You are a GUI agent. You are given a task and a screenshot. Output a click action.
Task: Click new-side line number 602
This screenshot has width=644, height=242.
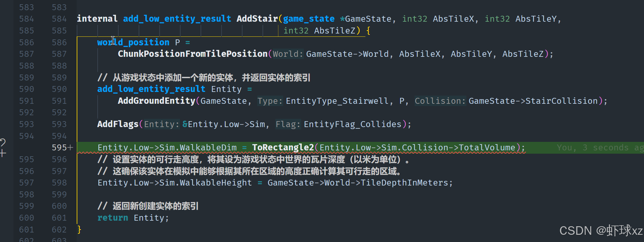point(59,230)
